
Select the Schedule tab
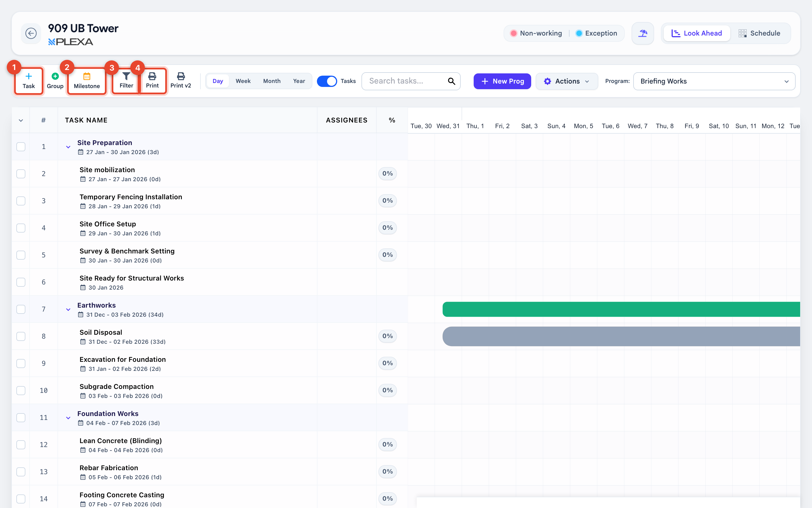click(759, 33)
